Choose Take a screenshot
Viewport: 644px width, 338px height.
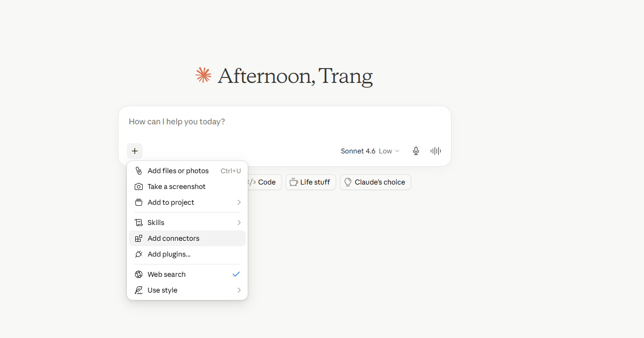(x=188, y=187)
